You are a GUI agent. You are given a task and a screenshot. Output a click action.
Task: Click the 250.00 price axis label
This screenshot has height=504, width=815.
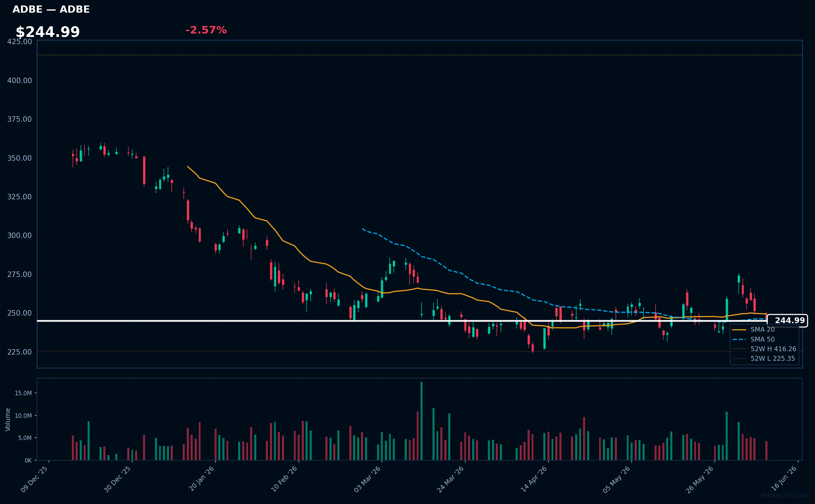pyautogui.click(x=20, y=313)
